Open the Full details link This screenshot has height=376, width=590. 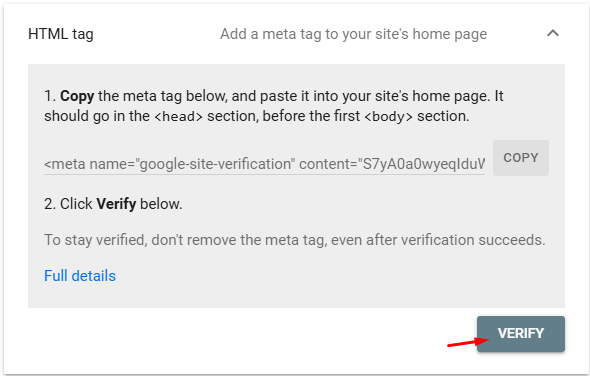(80, 276)
